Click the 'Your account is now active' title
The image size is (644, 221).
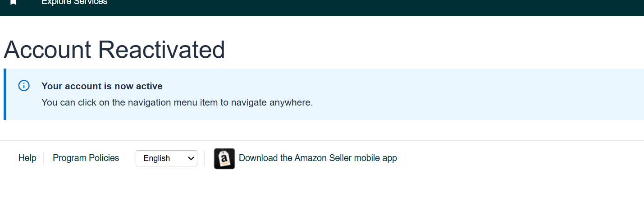(x=102, y=86)
